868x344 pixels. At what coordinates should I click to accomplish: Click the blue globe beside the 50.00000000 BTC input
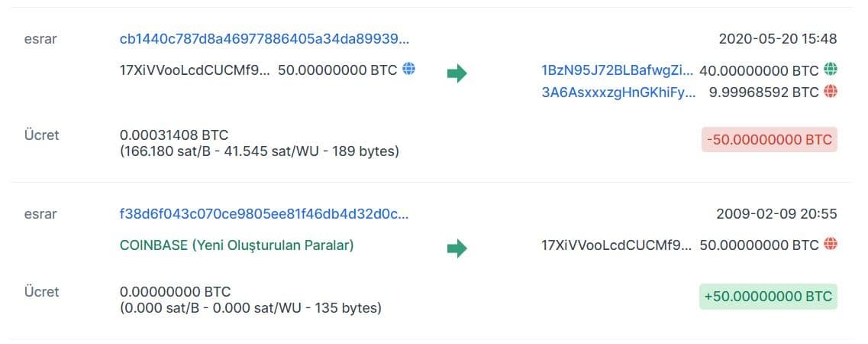coord(409,70)
